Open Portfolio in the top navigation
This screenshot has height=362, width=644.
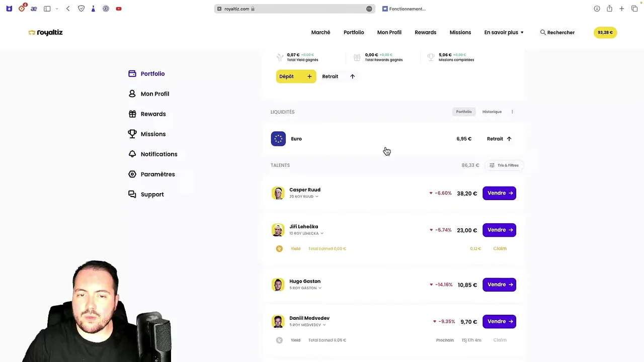point(354,32)
